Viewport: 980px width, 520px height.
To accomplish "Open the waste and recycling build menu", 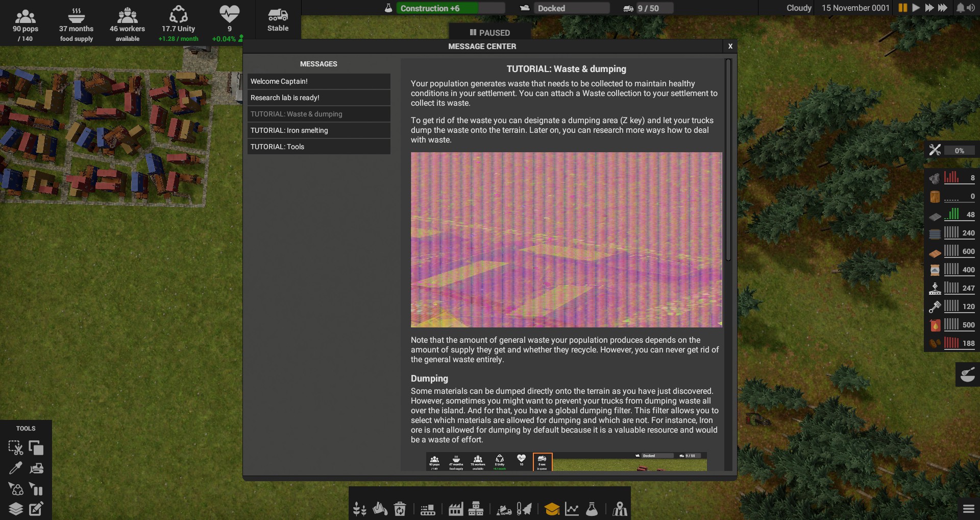I will tap(400, 509).
